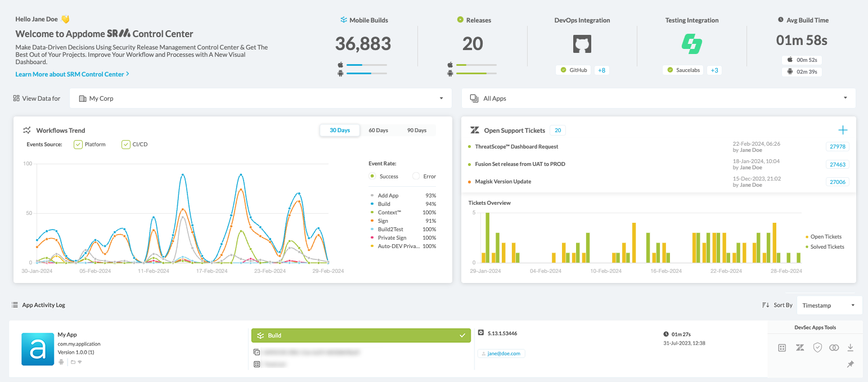The width and height of the screenshot is (868, 382).
Task: Open Learn More about SRM Control Center link
Action: pos(72,74)
